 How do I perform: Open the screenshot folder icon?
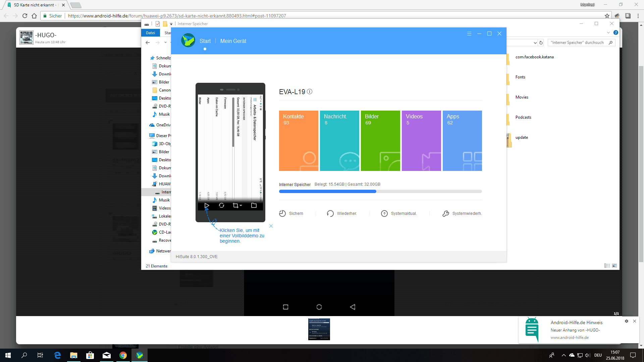[x=254, y=205]
